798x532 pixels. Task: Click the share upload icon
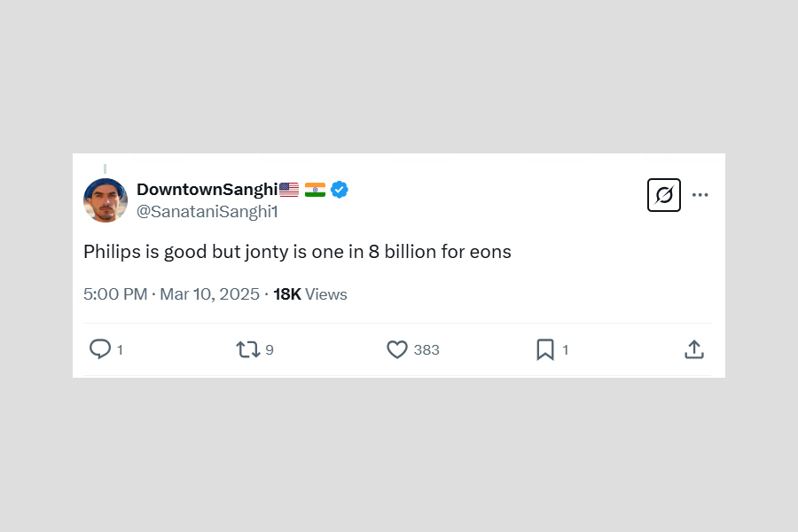(x=694, y=349)
